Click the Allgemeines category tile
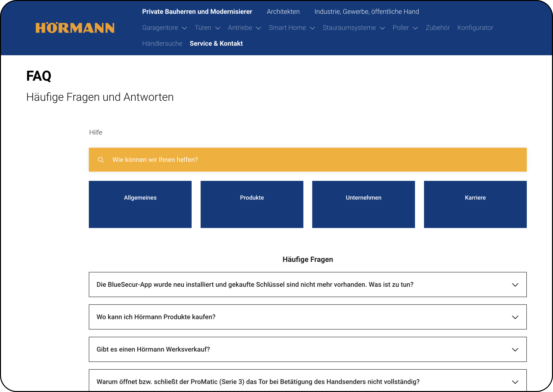553x392 pixels. tap(140, 204)
